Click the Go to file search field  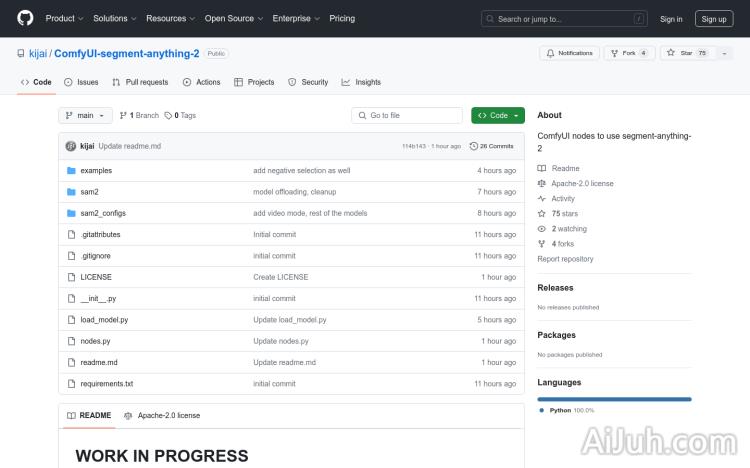coord(407,115)
